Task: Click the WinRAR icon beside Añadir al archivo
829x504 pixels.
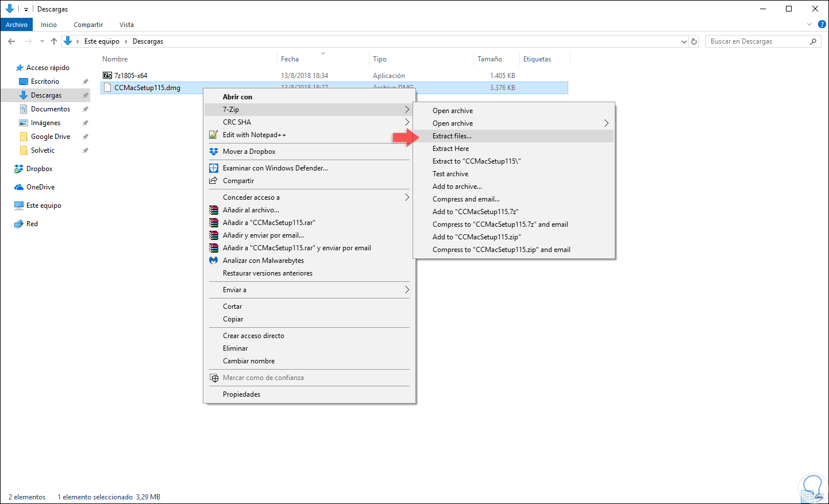Action: point(214,210)
